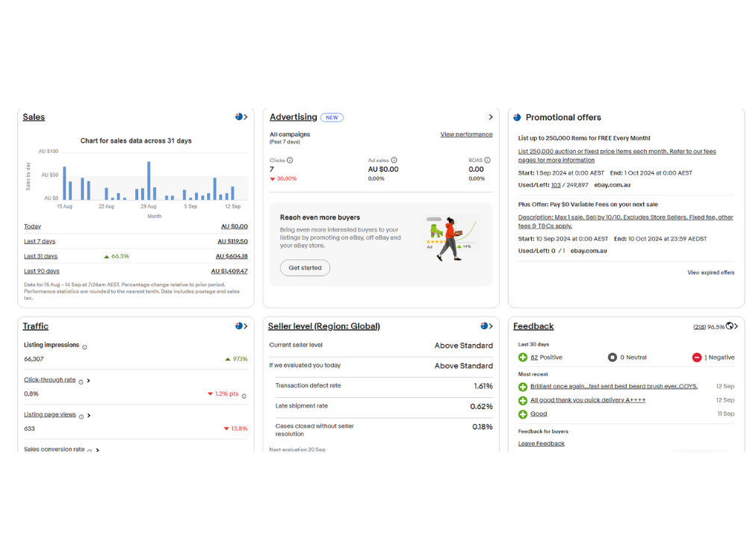This screenshot has height=560, width=747.
Task: Click the roller skate promotion illustration
Action: point(451,239)
